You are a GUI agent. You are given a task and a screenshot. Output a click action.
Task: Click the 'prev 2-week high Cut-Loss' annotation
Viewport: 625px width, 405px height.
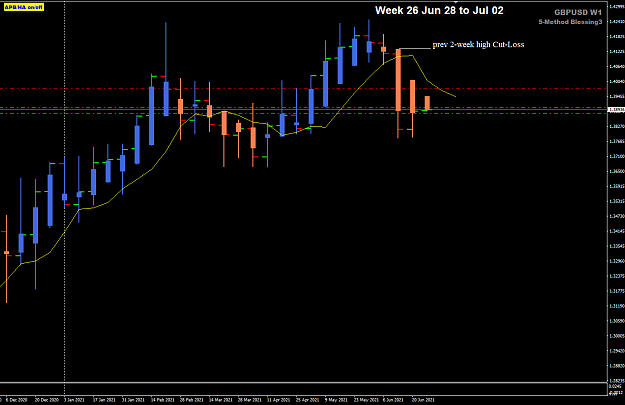[478, 44]
